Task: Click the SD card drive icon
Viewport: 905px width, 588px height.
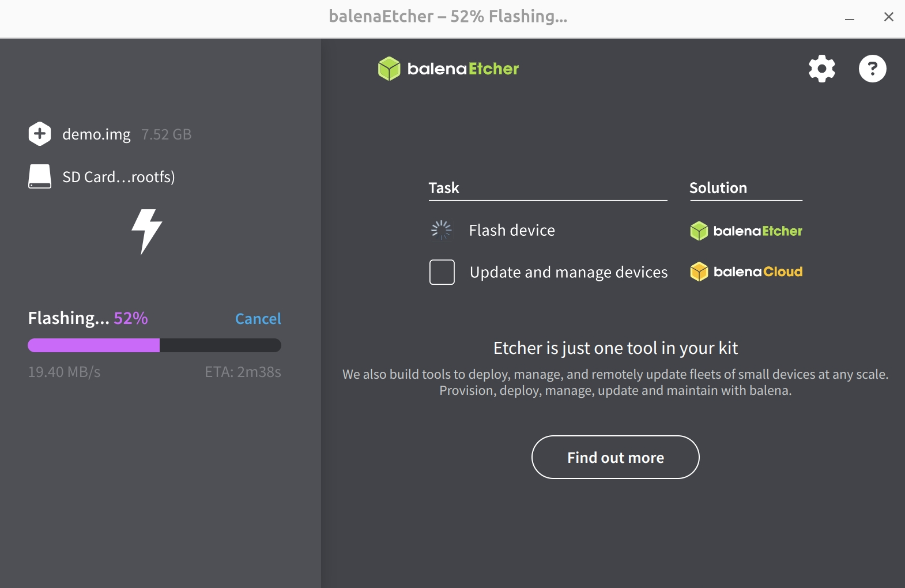Action: (40, 176)
